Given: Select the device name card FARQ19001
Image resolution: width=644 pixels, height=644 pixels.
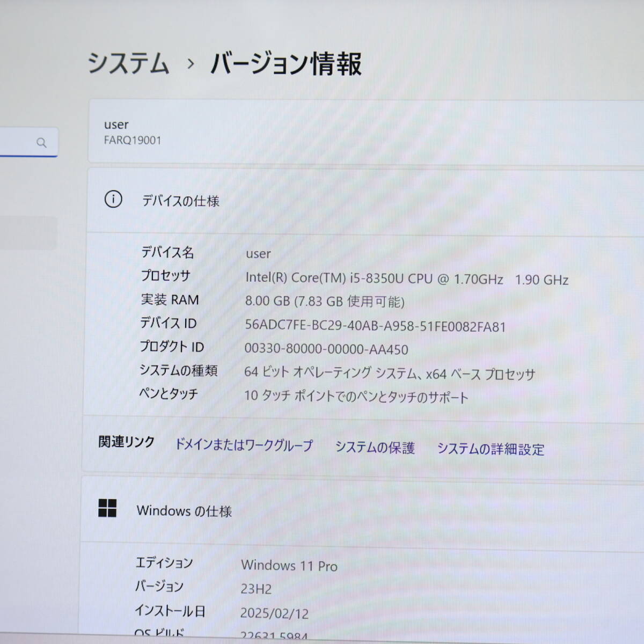Looking at the screenshot, I should click(365, 131).
